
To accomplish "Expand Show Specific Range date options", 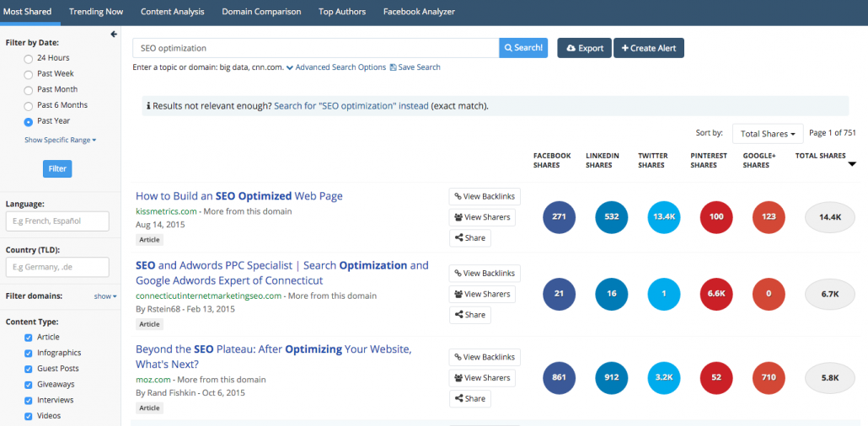I will coord(61,140).
